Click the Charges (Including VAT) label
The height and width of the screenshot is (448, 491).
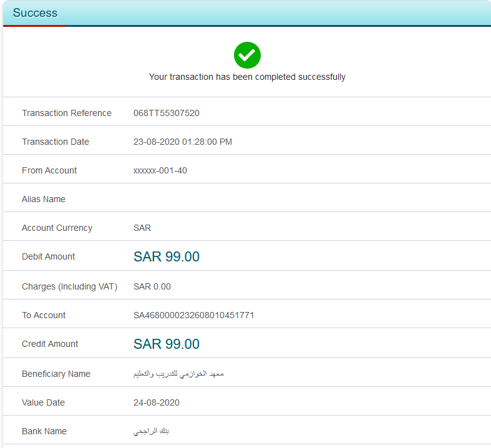[x=69, y=286]
